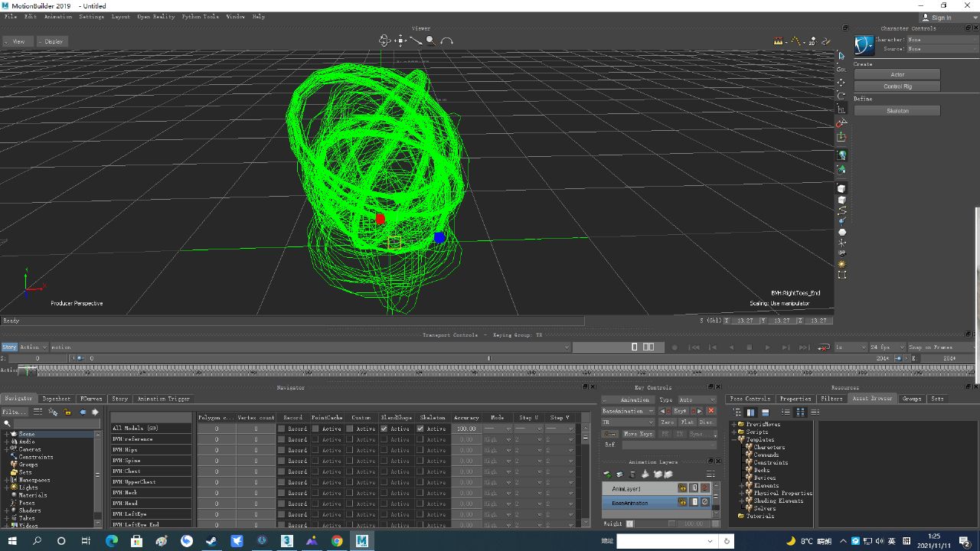Screen dimensions: 980x551
Task: Uncheck Skeleton Active for All Models
Action: (x=420, y=429)
